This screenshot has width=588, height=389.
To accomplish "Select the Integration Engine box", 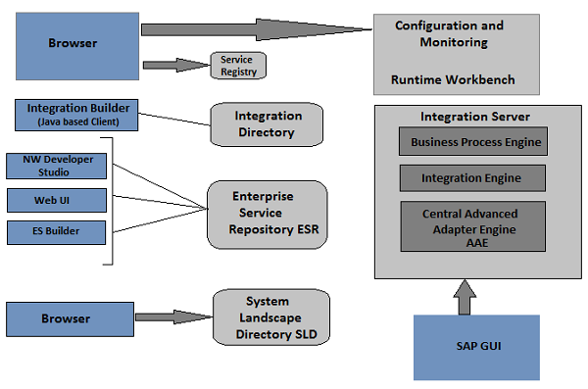I will pos(472,178).
